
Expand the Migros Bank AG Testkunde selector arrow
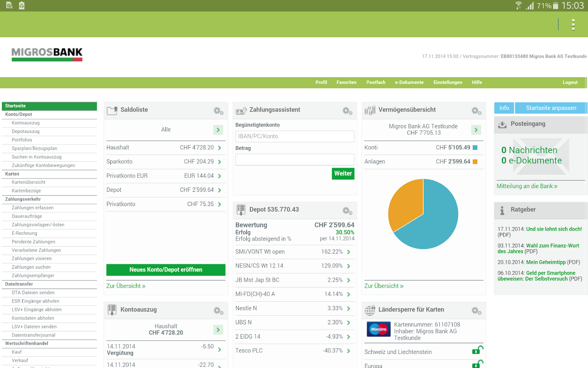(x=476, y=130)
